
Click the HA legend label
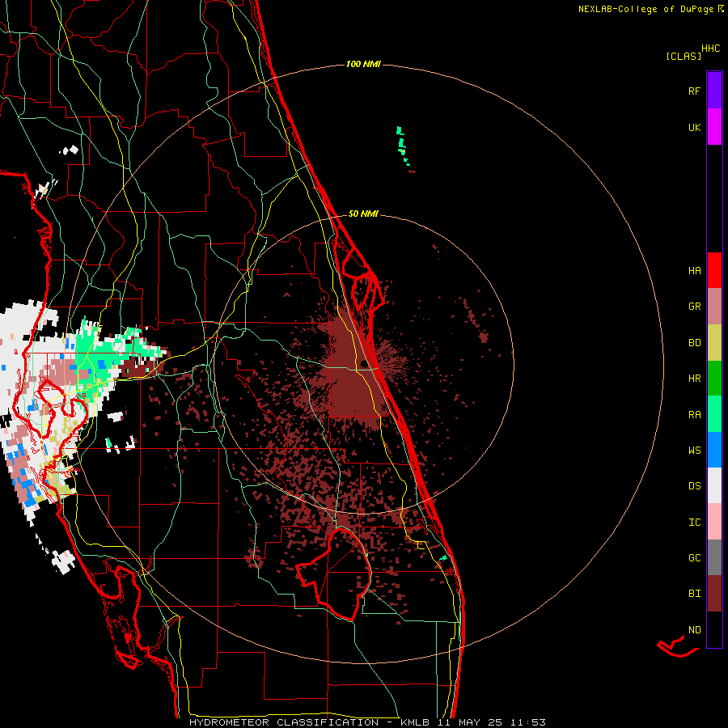694,270
